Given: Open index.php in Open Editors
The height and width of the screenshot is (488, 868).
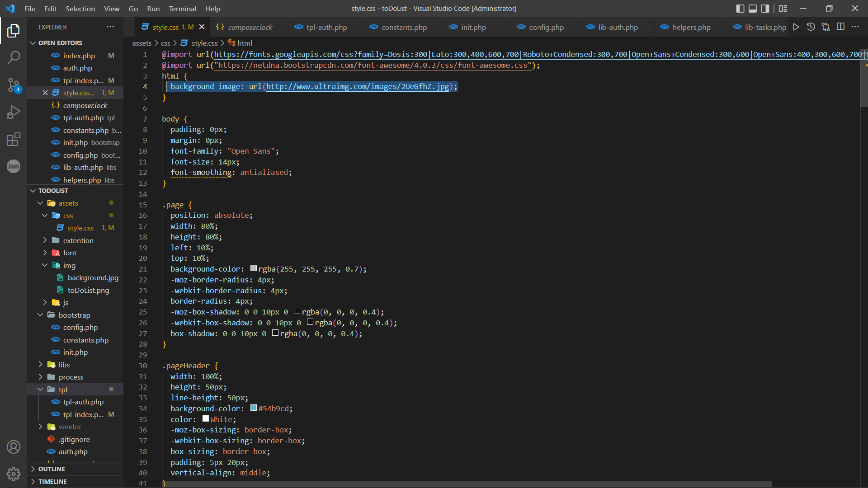Looking at the screenshot, I should tap(79, 56).
